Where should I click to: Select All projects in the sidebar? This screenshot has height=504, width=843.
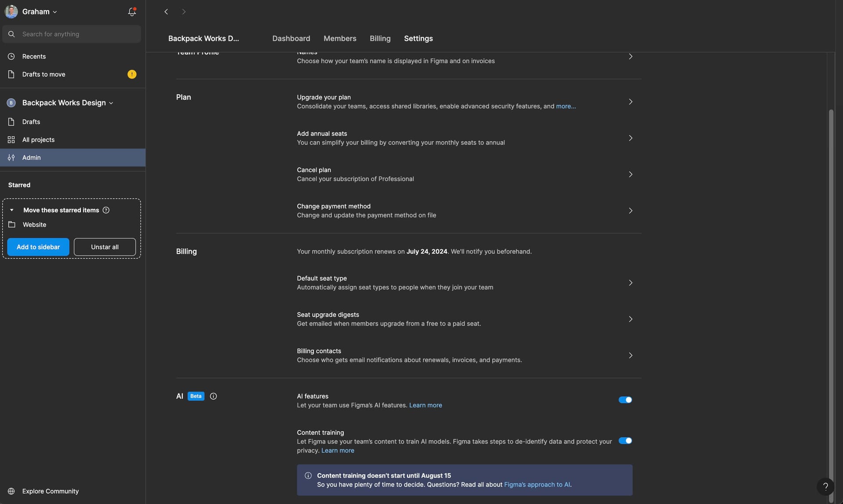[38, 139]
